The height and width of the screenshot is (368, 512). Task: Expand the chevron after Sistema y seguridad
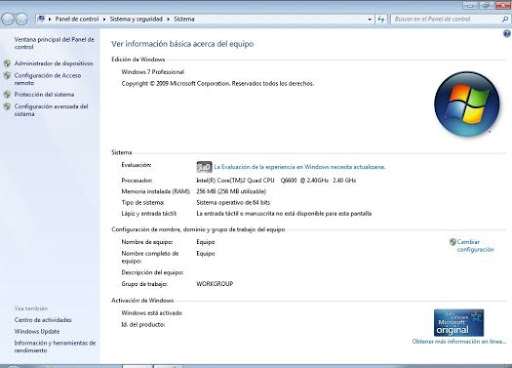[x=168, y=19]
